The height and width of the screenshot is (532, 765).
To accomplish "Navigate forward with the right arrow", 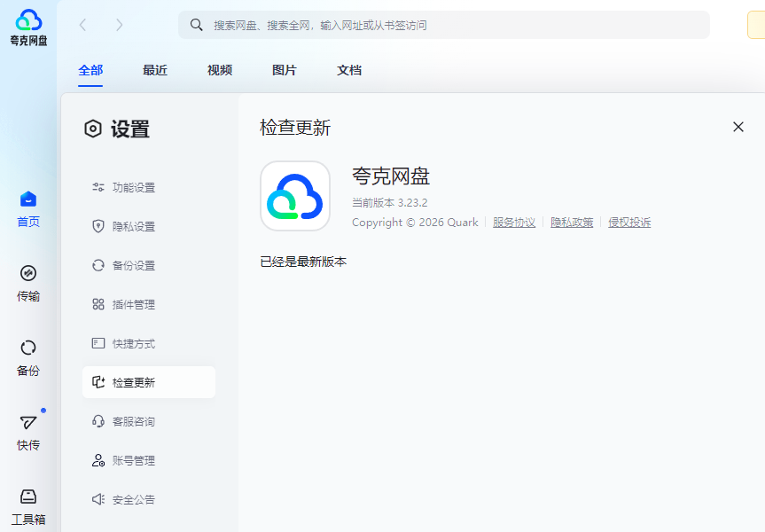I will tap(120, 25).
